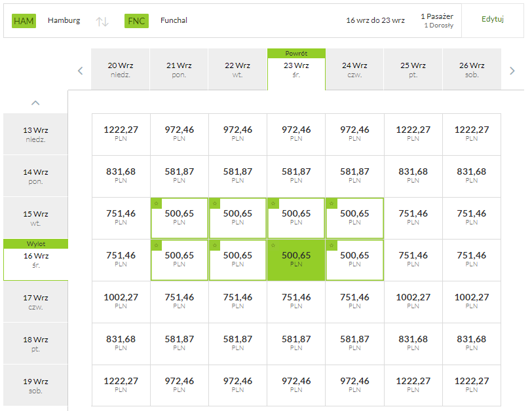Click the FNC airport code badge

click(x=136, y=21)
